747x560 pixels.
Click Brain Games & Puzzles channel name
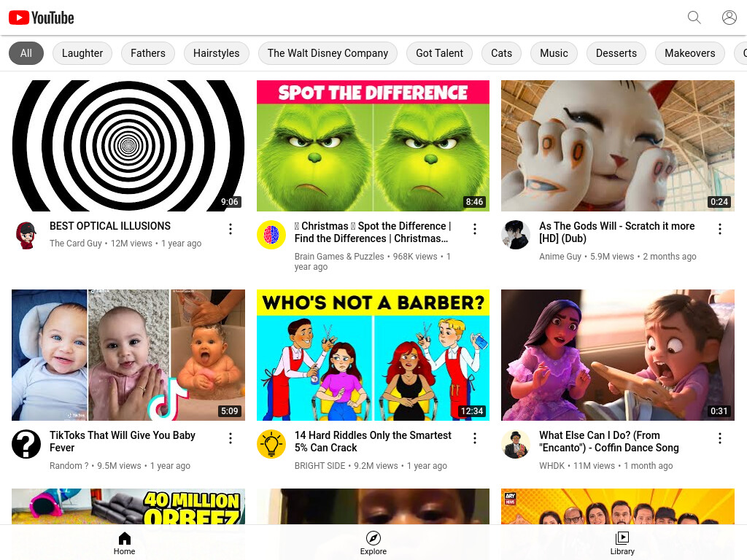[x=339, y=257]
